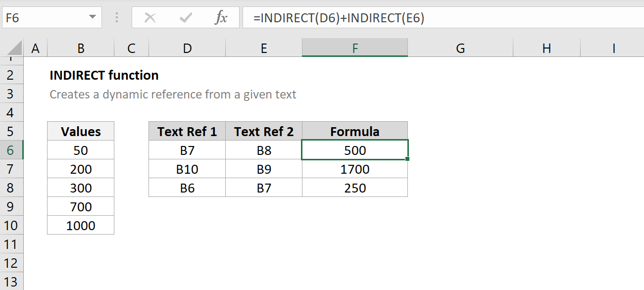Click the INDIRECT function title cell
The image size is (644, 290).
(x=104, y=75)
